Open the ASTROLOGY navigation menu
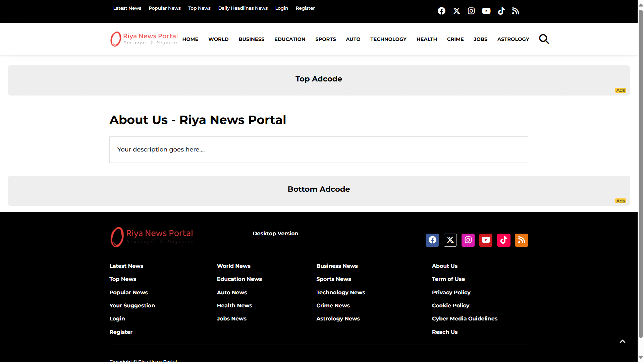Screen dimensions: 644x362 click(513, 39)
